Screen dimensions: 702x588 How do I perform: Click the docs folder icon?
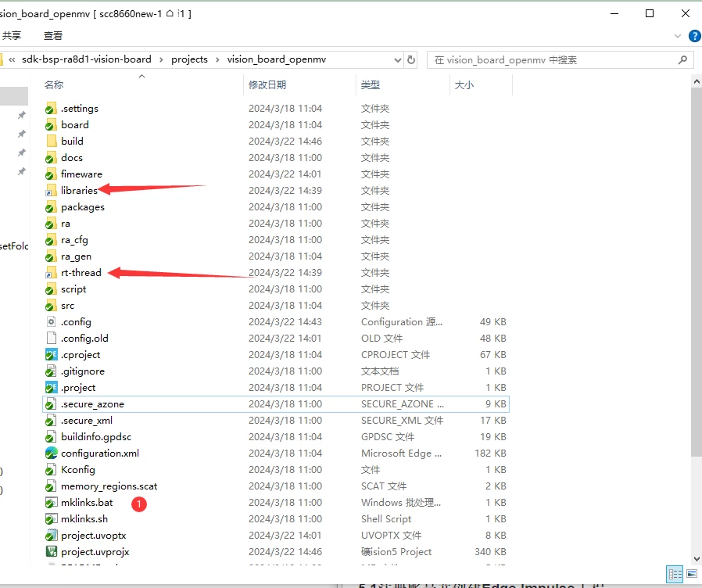(51, 158)
